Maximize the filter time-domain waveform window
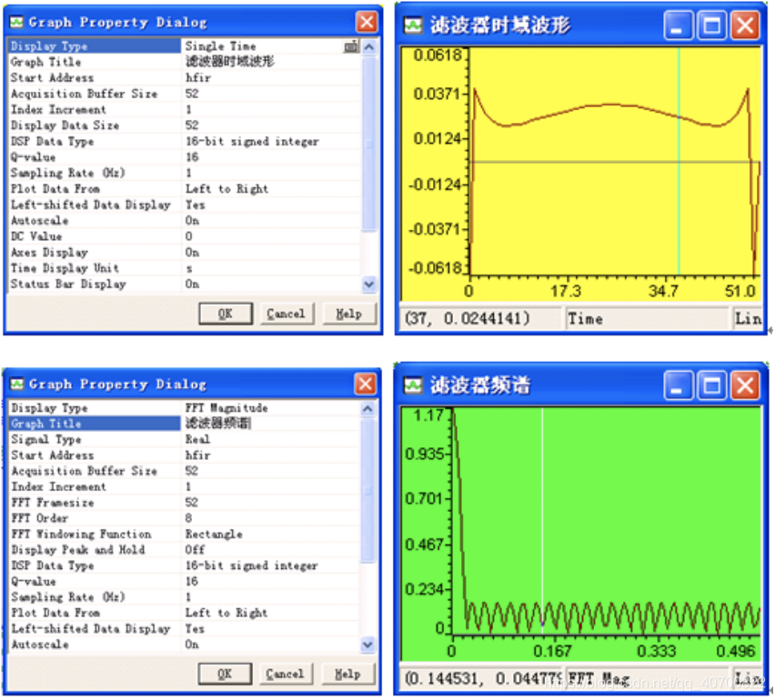Image resolution: width=775 pixels, height=700 pixels. pyautogui.click(x=711, y=25)
